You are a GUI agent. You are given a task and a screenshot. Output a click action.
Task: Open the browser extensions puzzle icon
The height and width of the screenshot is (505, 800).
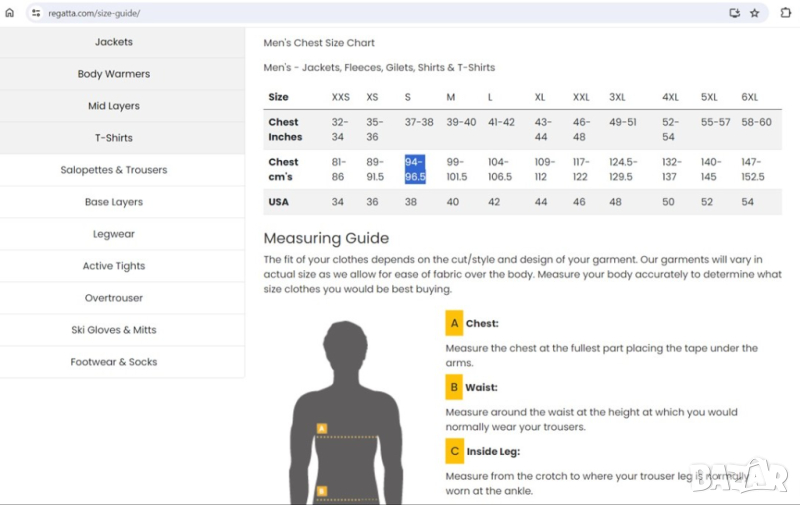785,13
